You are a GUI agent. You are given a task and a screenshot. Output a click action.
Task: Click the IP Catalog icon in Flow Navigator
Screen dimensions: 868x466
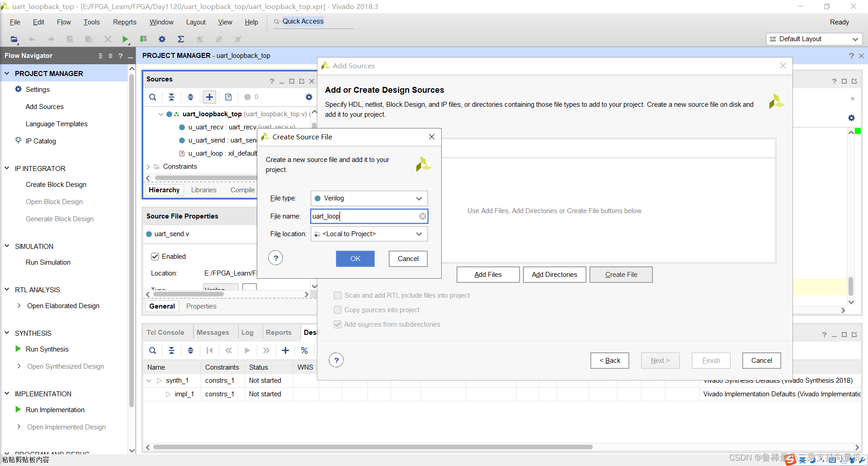[x=18, y=140]
